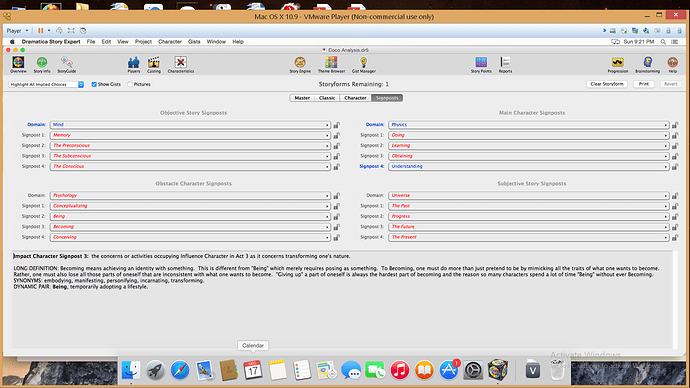The image size is (690, 388).
Task: Toggle lock for Objective Story Domain
Action: [337, 125]
